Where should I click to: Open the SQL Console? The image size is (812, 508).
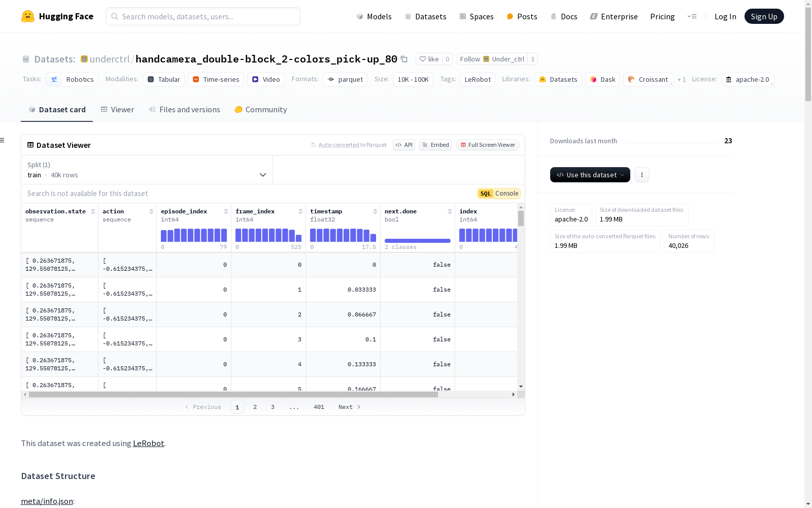pos(499,194)
